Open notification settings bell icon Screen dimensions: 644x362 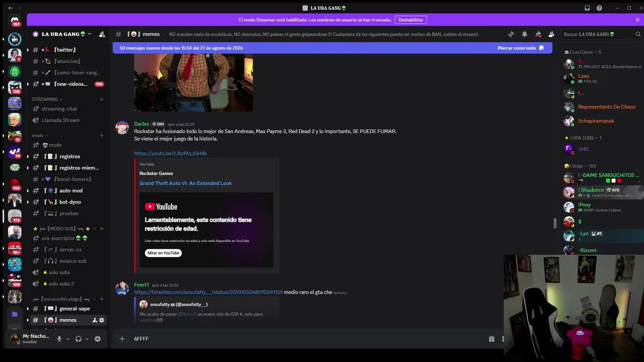coord(525,34)
